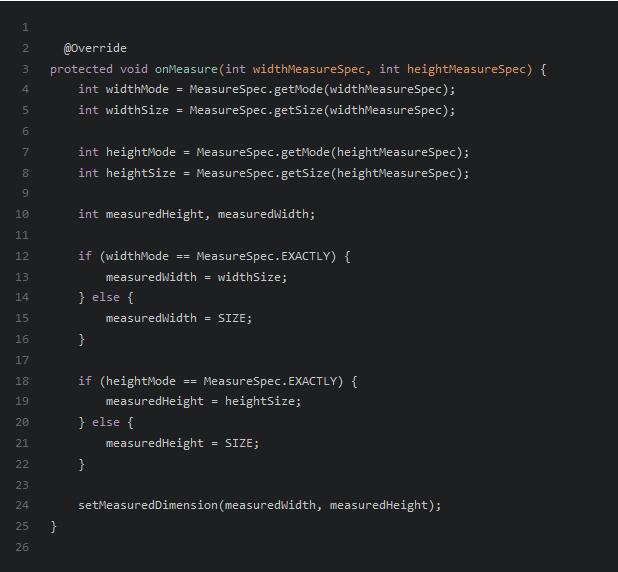
Task: Click the 'protected' keyword on line 3
Action: coord(81,69)
